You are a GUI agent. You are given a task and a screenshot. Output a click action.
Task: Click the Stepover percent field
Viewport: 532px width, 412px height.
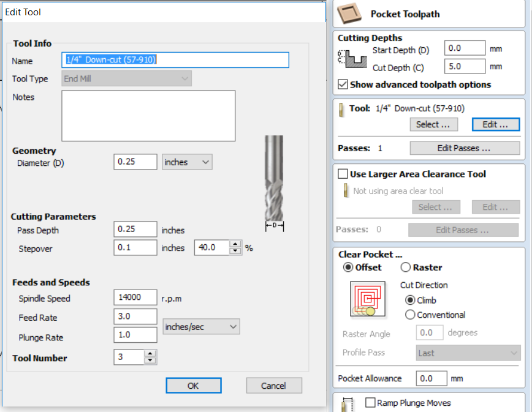click(212, 247)
